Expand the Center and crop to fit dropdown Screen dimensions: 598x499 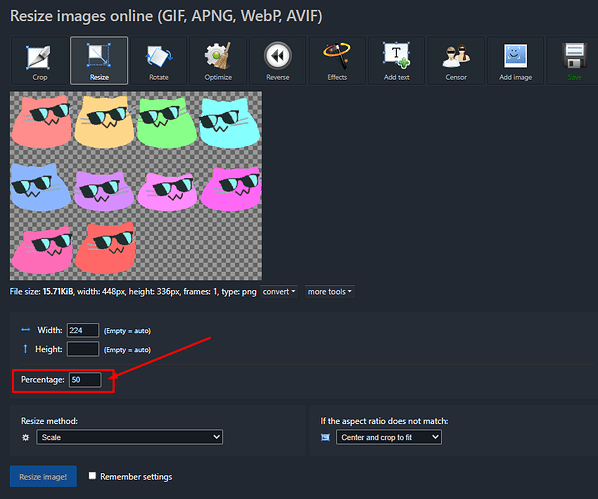pos(389,437)
